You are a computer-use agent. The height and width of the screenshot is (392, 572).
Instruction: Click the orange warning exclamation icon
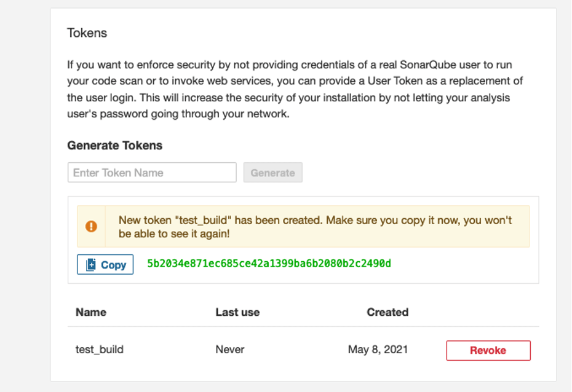91,226
